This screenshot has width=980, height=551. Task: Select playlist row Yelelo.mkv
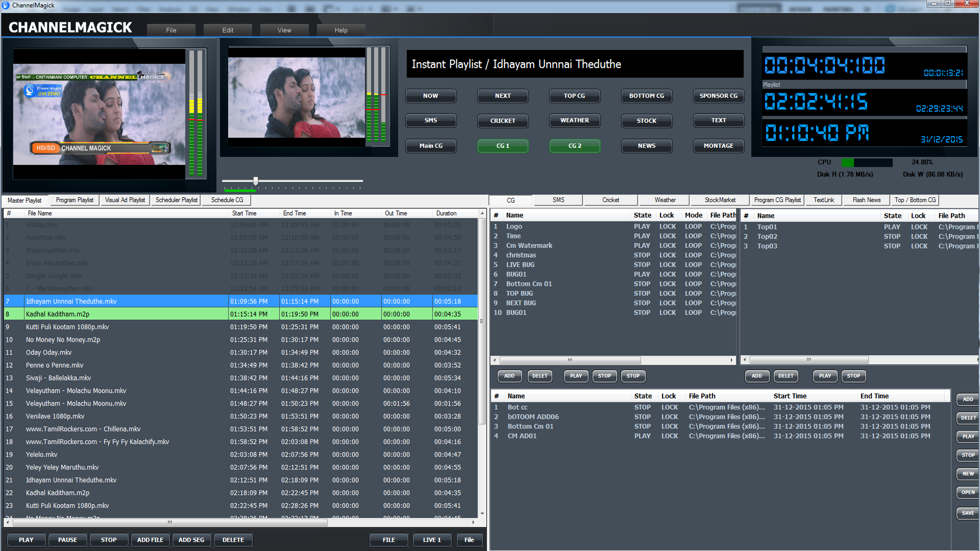point(241,455)
